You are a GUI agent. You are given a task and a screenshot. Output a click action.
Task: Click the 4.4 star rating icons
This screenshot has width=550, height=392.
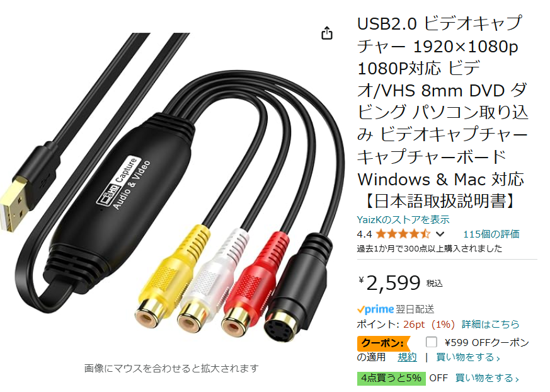tap(403, 234)
